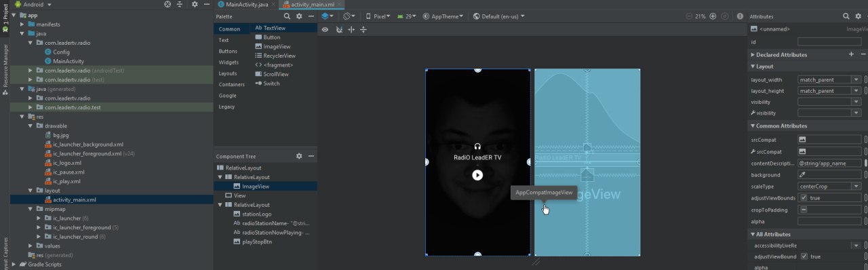Click zoom to fit screen icon
The image size is (868, 270).
[724, 16]
